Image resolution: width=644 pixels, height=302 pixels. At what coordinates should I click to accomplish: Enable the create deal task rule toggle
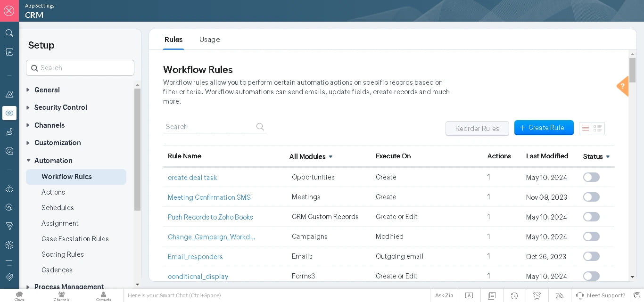point(591,177)
